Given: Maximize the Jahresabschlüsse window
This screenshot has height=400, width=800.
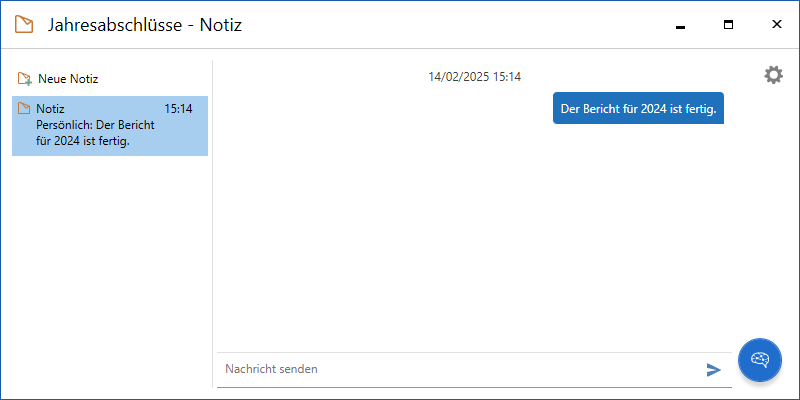Looking at the screenshot, I should point(729,25).
